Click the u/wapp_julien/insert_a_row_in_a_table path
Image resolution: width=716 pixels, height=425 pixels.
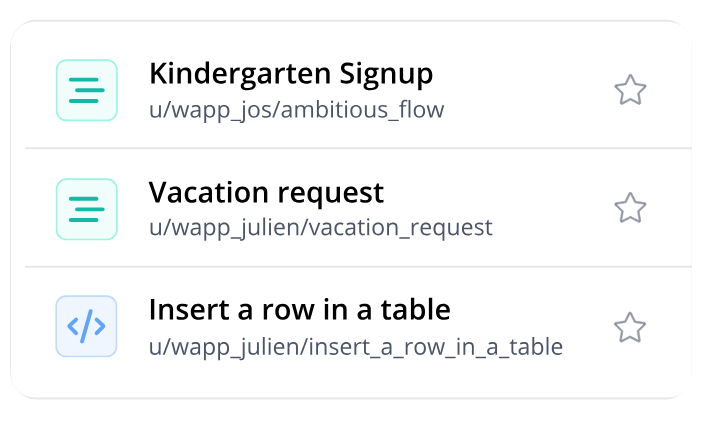click(355, 347)
